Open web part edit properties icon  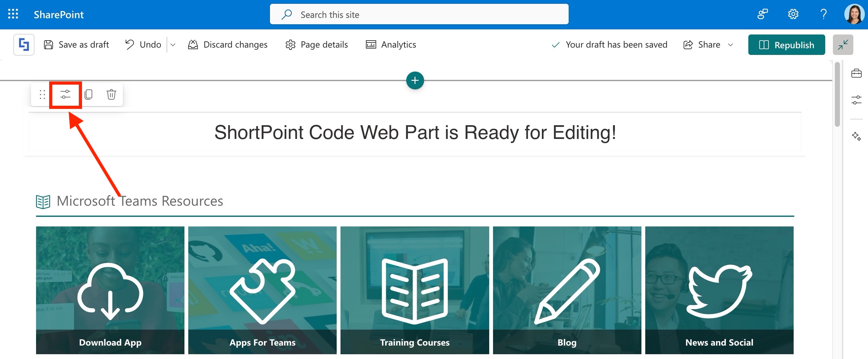point(65,95)
